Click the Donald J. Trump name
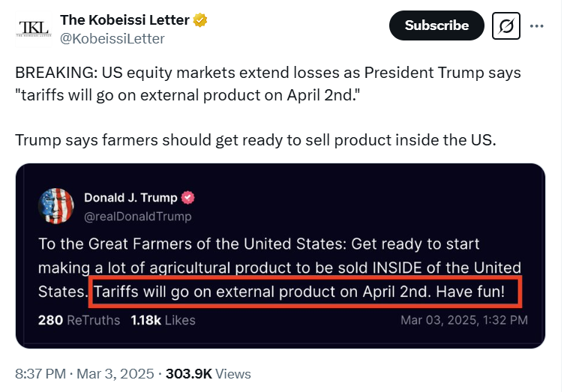Image resolution: width=567 pixels, height=392 pixels. coord(130,198)
